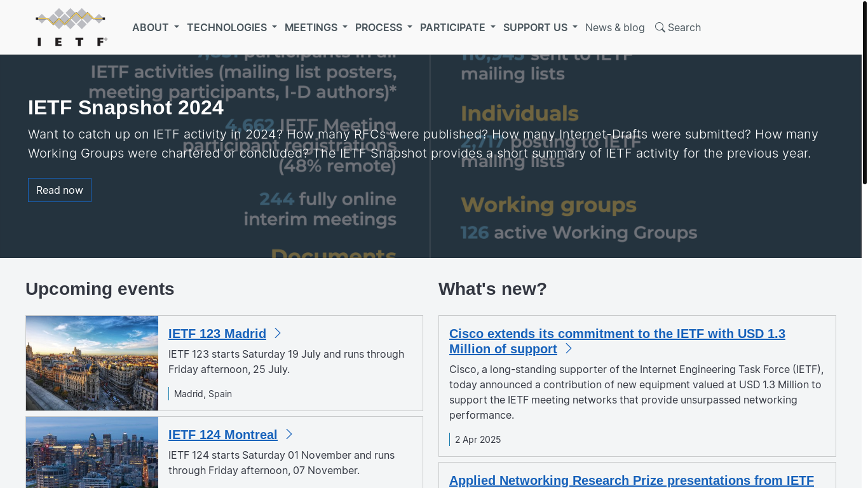Open the MEETINGS dropdown
The width and height of the screenshot is (868, 488).
316,27
